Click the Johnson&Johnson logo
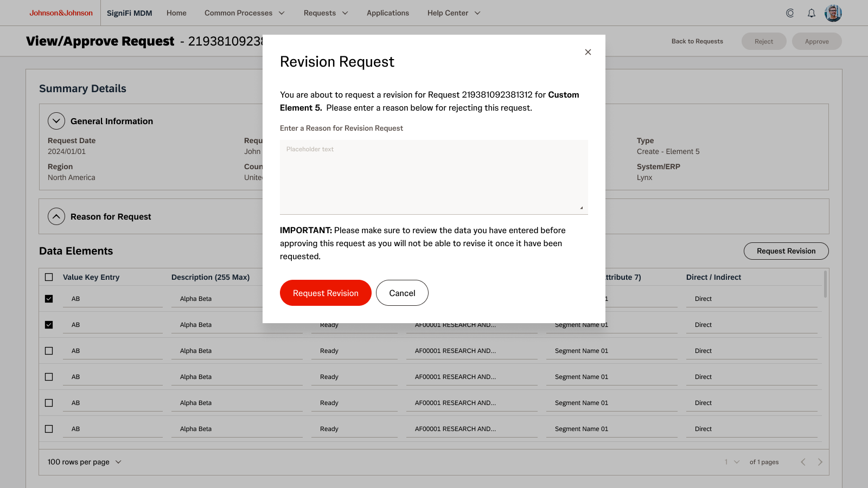Screen dimensions: 868x488 click(61, 13)
